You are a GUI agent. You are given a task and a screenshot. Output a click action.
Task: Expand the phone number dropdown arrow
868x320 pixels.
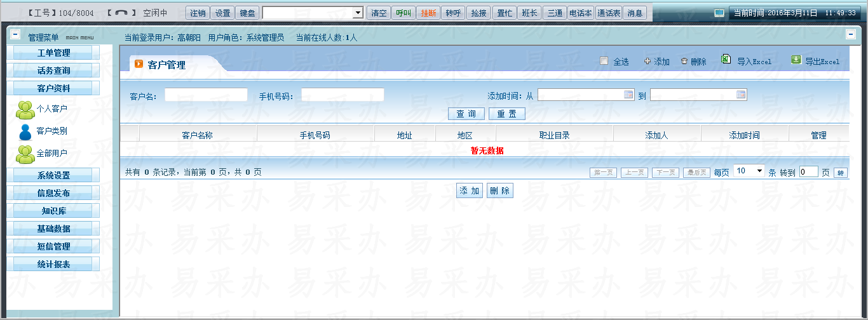[x=358, y=13]
